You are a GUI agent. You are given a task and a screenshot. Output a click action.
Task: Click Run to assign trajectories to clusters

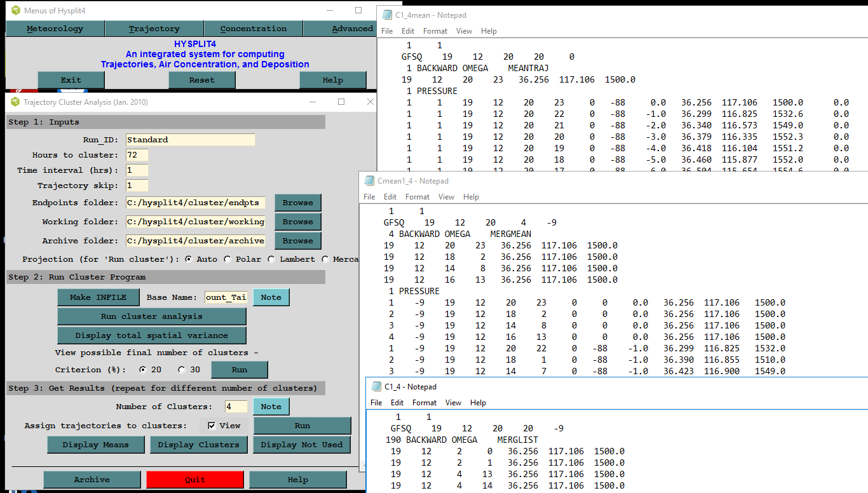pos(302,426)
